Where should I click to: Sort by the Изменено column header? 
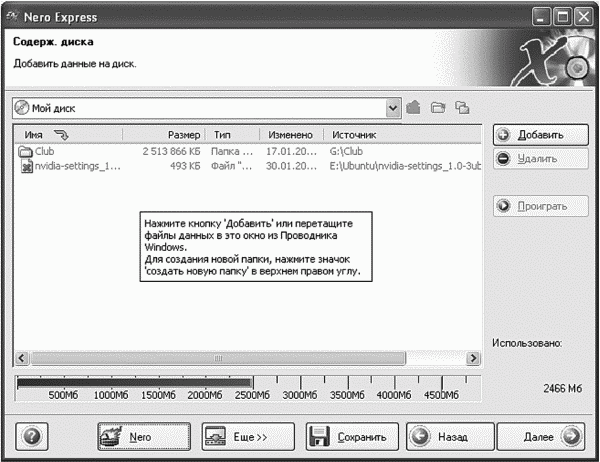pos(290,135)
